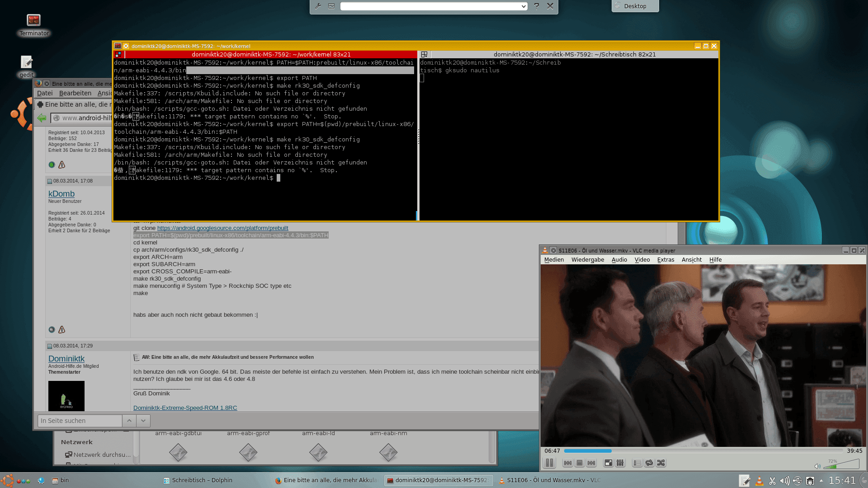Toggle VLC fullscreen video button
The height and width of the screenshot is (488, 868).
click(x=609, y=463)
